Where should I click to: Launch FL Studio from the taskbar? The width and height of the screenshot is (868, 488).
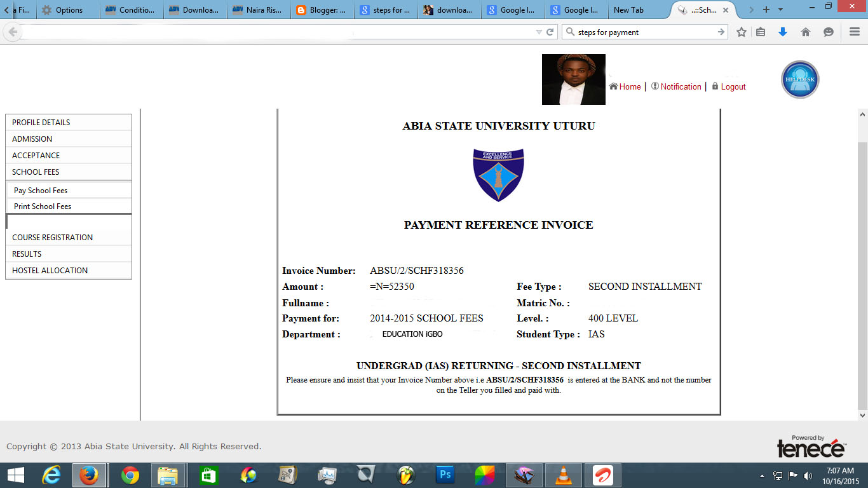click(405, 475)
